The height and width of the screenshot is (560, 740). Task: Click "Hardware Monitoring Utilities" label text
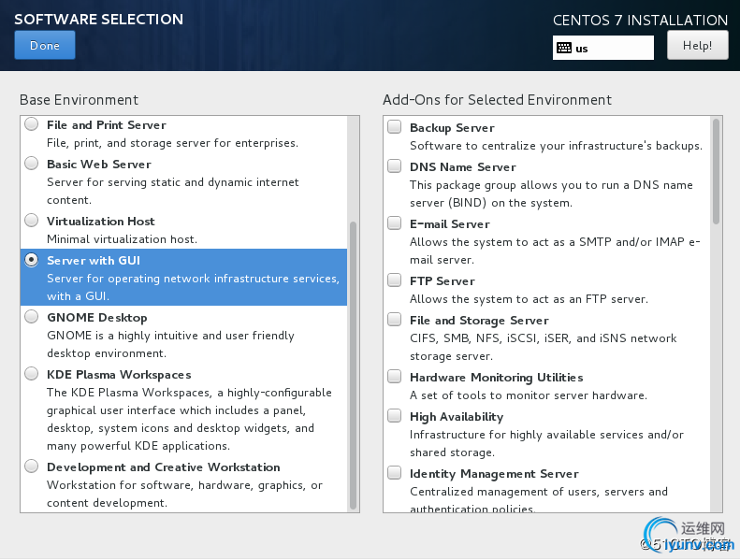click(x=496, y=378)
